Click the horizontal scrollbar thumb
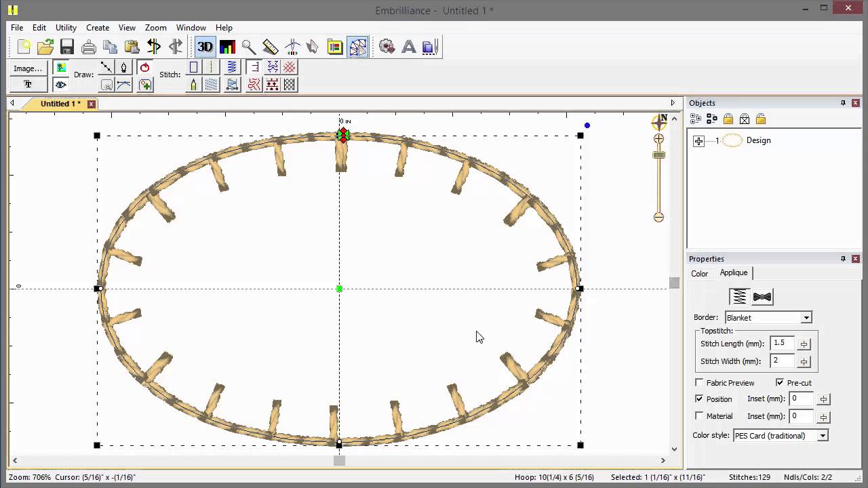 (339, 461)
